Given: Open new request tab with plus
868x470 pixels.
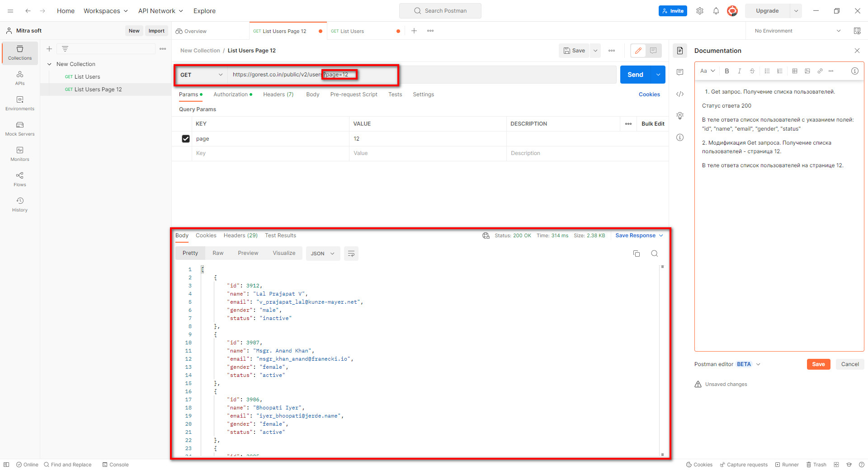Looking at the screenshot, I should click(x=414, y=31).
